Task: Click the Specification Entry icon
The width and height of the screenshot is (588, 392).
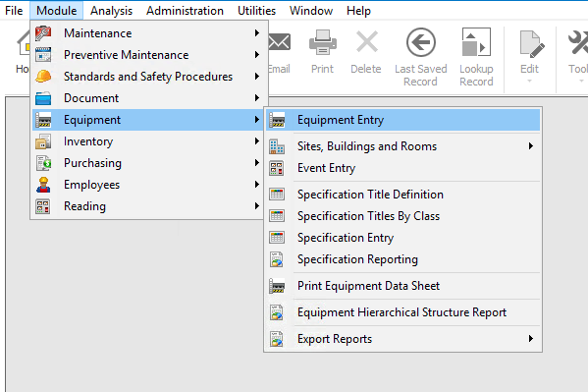Action: click(x=277, y=238)
